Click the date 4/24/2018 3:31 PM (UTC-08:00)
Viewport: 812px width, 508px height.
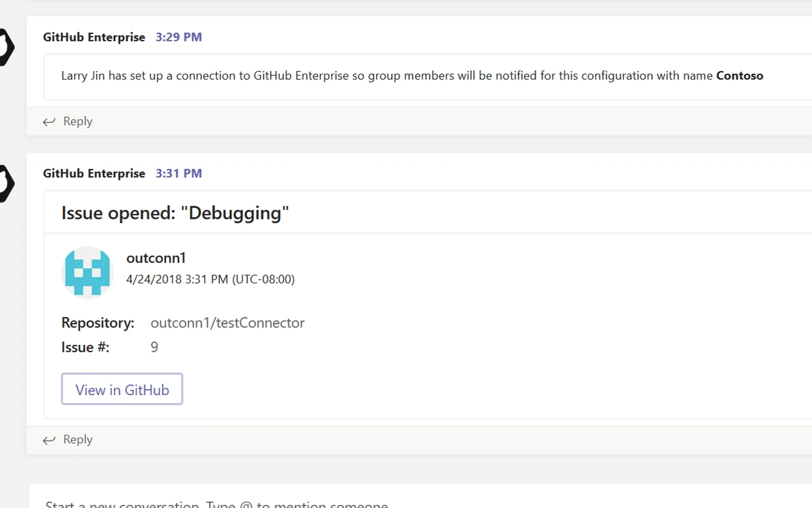point(210,279)
